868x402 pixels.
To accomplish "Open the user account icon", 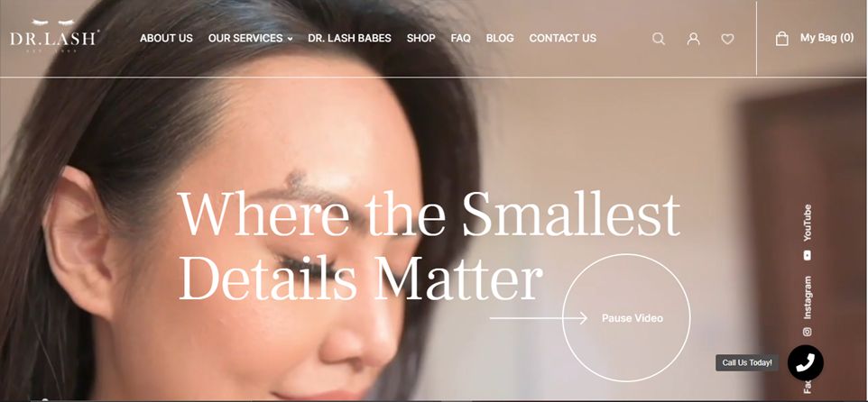I will click(693, 39).
